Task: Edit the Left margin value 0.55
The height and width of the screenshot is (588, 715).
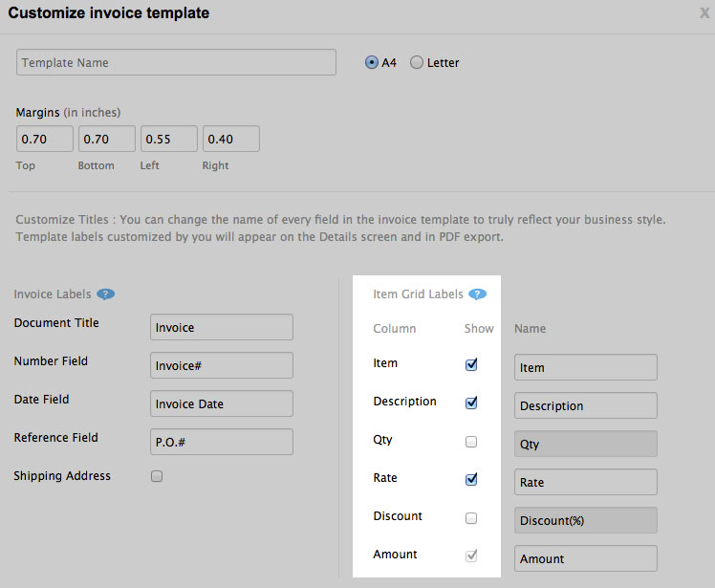Action: pos(169,139)
